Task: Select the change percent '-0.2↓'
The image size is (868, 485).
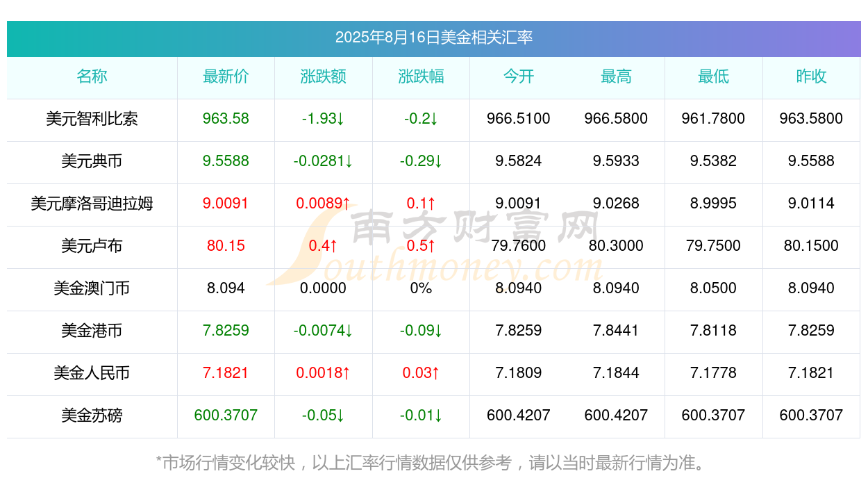Action: click(x=421, y=119)
